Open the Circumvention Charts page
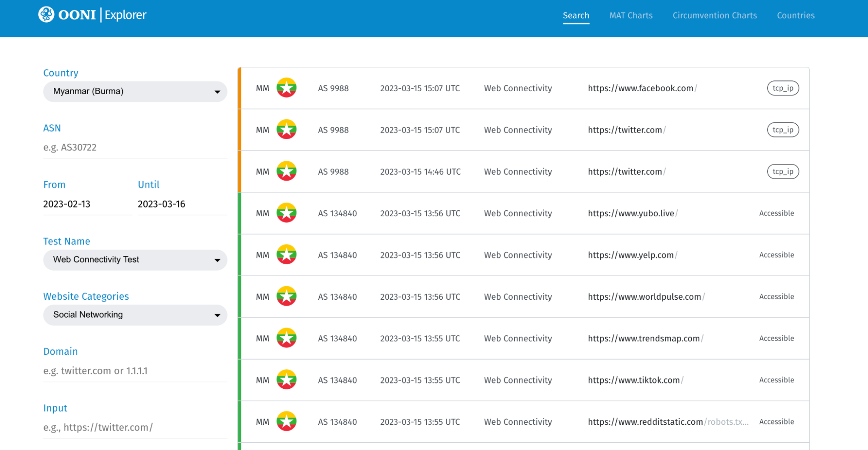This screenshot has height=450, width=868. 714,16
